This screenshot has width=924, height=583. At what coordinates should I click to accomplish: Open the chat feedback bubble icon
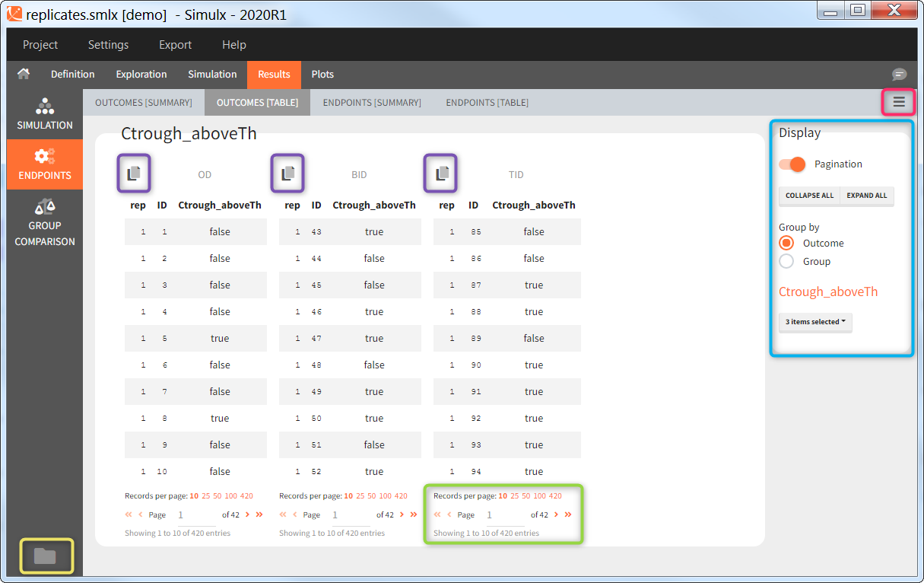[899, 75]
